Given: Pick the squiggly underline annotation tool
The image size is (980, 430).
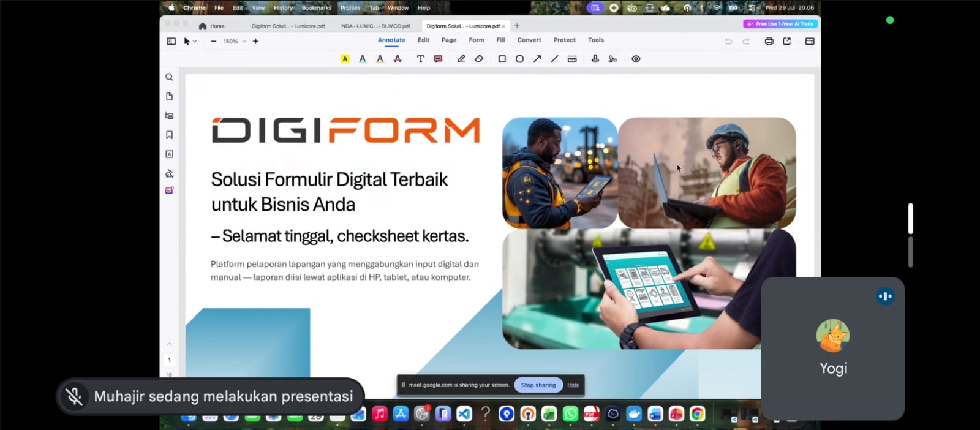Looking at the screenshot, I should pos(380,59).
